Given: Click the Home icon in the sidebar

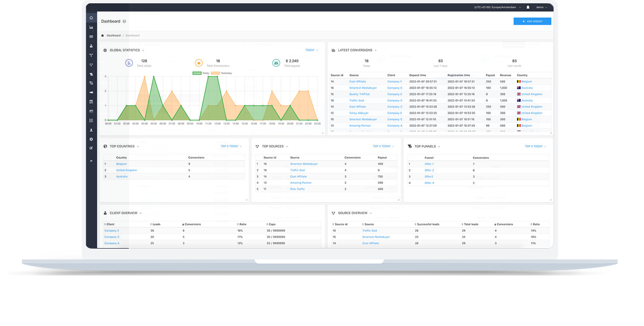Looking at the screenshot, I should pos(91,18).
